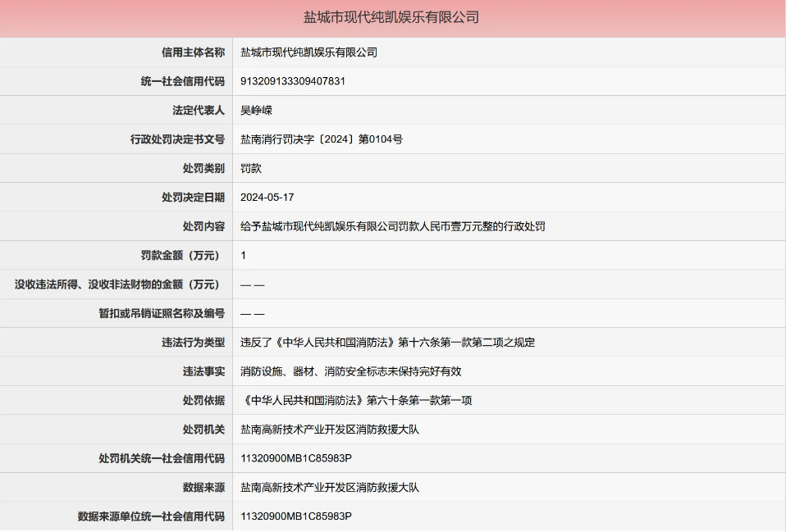The image size is (786, 532).
Task: Select the label 处罚机关统一社会信用代码
Action: coord(162,458)
